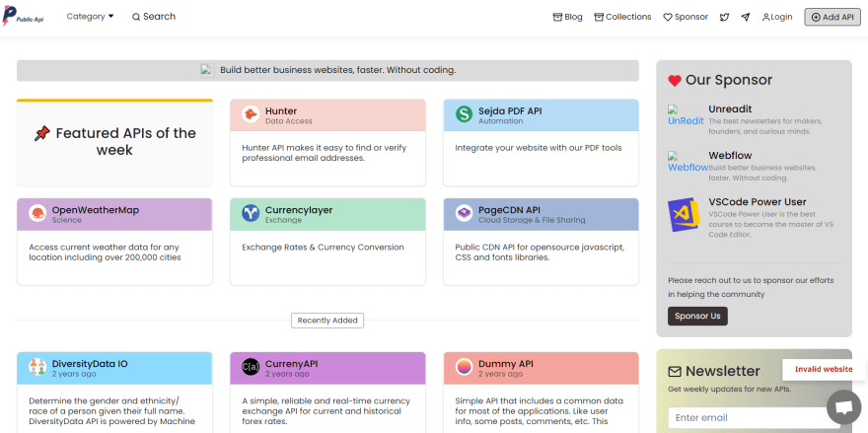Click the Exchange category under Currencylayer
The width and height of the screenshot is (868, 433).
click(283, 220)
